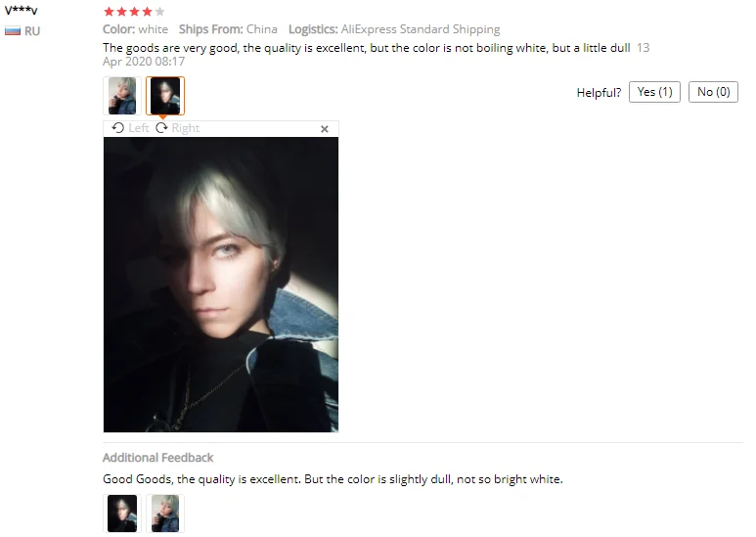Vote Yes (1) as helpful
The image size is (756, 537).
(654, 92)
